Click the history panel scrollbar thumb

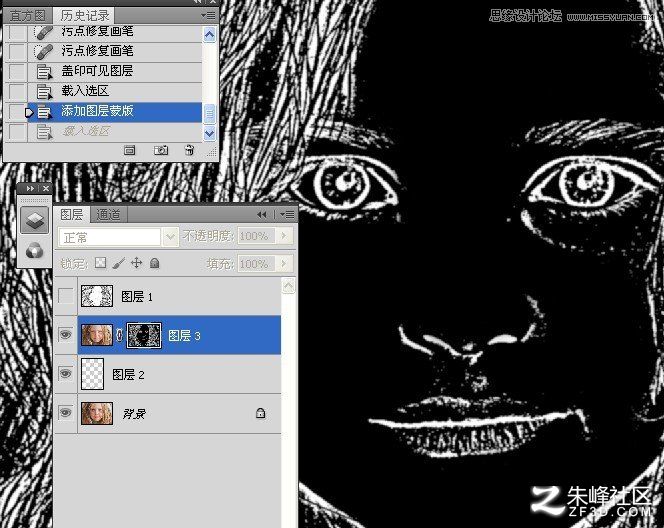pos(209,113)
